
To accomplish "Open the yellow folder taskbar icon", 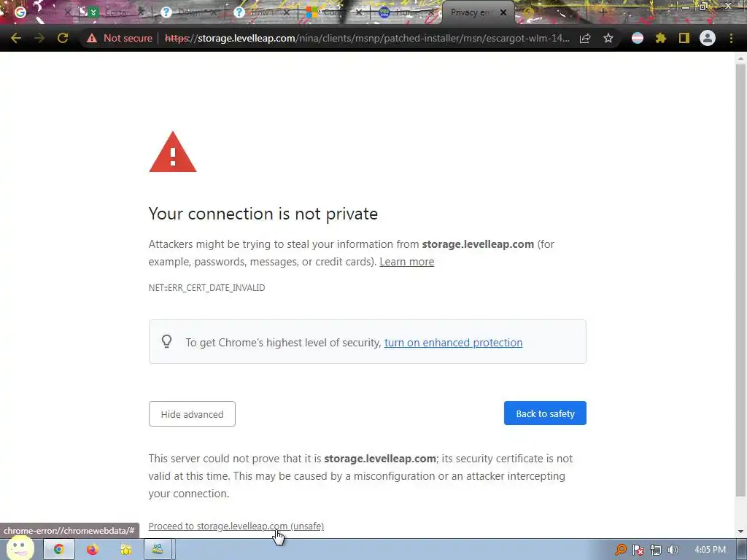I will 125,550.
